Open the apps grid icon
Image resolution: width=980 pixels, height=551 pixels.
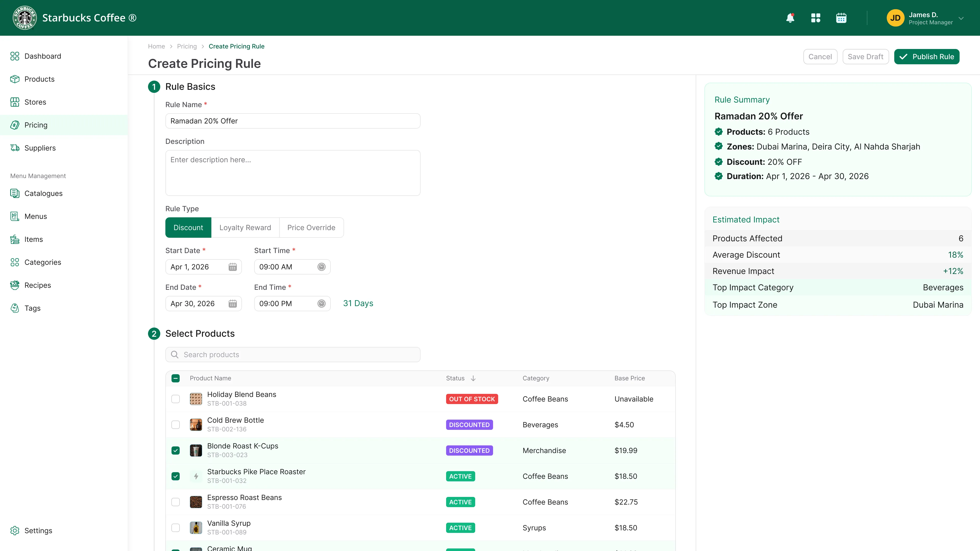pyautogui.click(x=816, y=18)
